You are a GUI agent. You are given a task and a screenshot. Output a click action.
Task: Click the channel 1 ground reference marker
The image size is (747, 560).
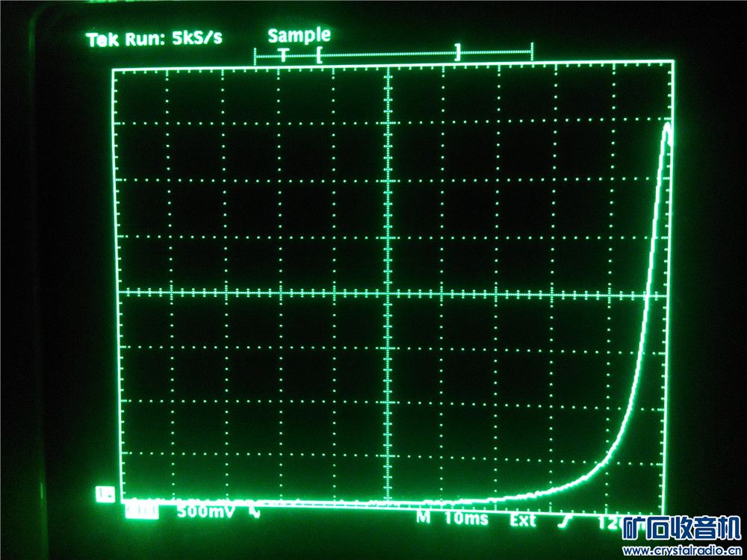click(104, 495)
